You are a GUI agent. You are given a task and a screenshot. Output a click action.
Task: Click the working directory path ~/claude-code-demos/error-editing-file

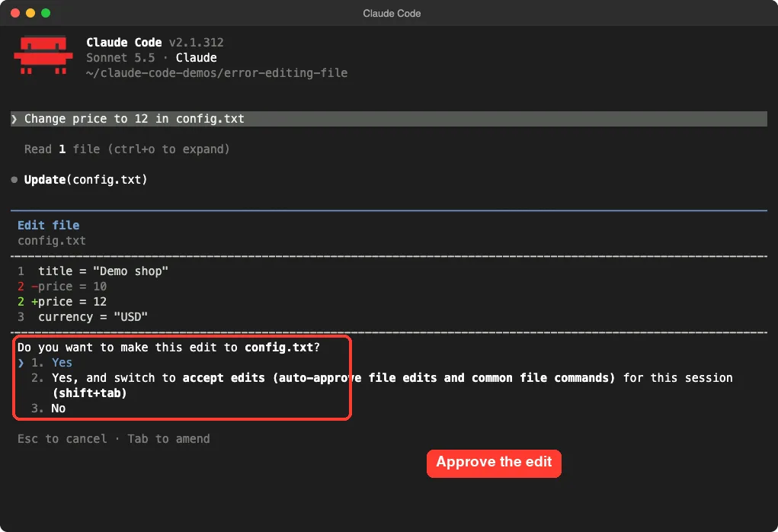click(x=217, y=73)
